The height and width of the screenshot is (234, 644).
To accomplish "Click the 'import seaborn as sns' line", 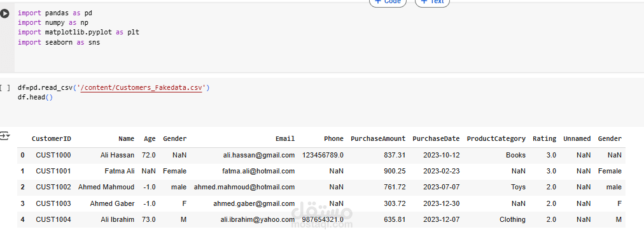I will click(59, 42).
